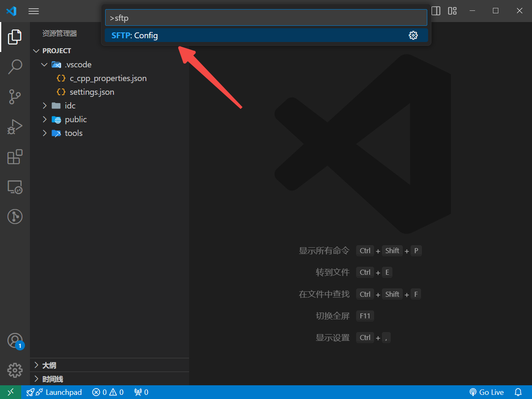Open errors and warnings problems indicator
The width and height of the screenshot is (532, 399).
(x=108, y=392)
